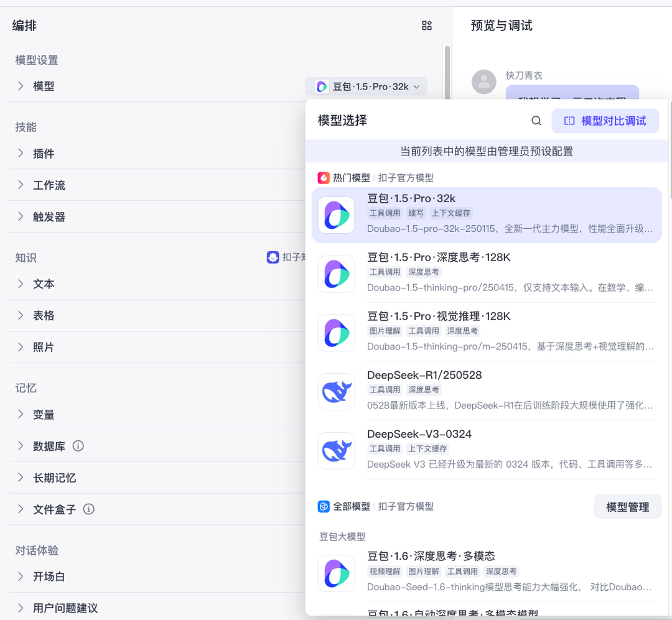Click the 扣子官方模型 label beside 热门模型
The height and width of the screenshot is (620, 672).
pyautogui.click(x=406, y=178)
